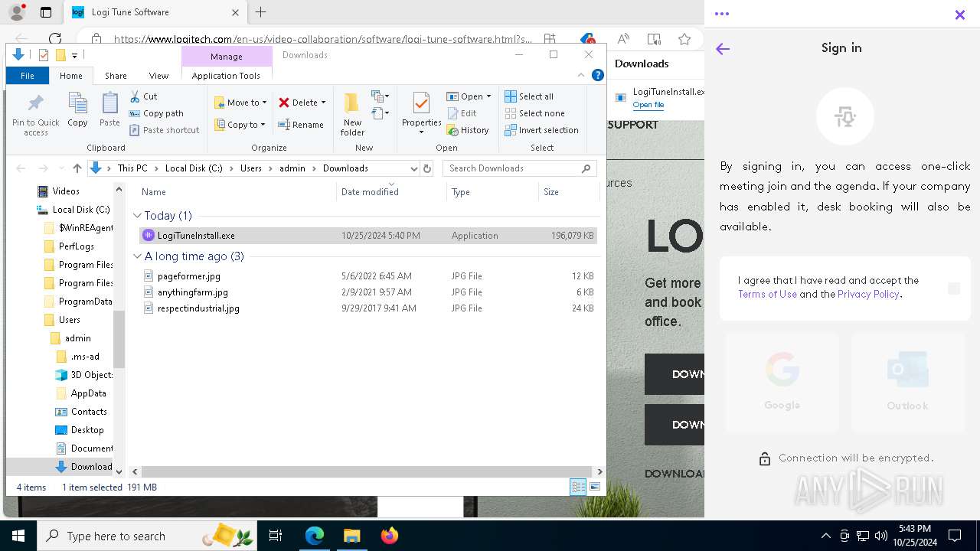Check the Terms of Use agreement box

click(x=954, y=289)
